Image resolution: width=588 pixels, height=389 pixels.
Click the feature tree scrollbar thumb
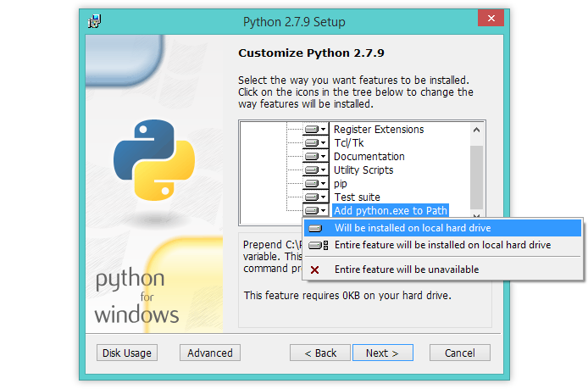click(x=477, y=177)
